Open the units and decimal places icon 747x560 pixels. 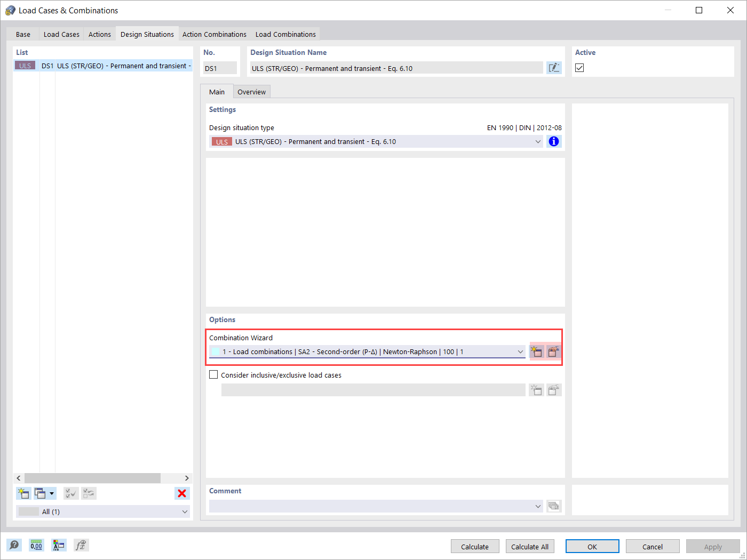(36, 545)
